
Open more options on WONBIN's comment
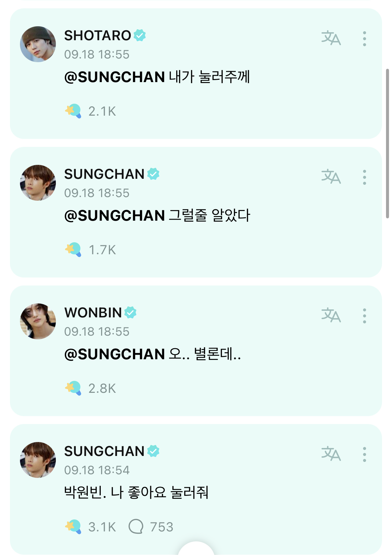click(364, 316)
